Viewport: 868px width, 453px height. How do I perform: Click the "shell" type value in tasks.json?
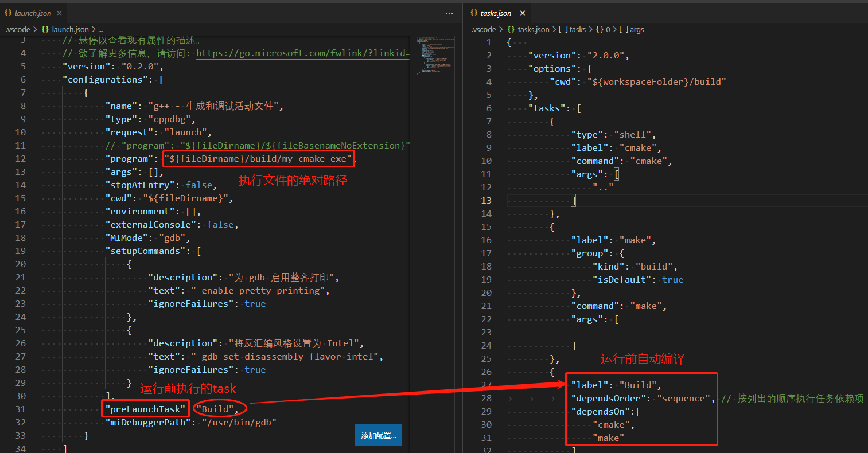tap(634, 134)
